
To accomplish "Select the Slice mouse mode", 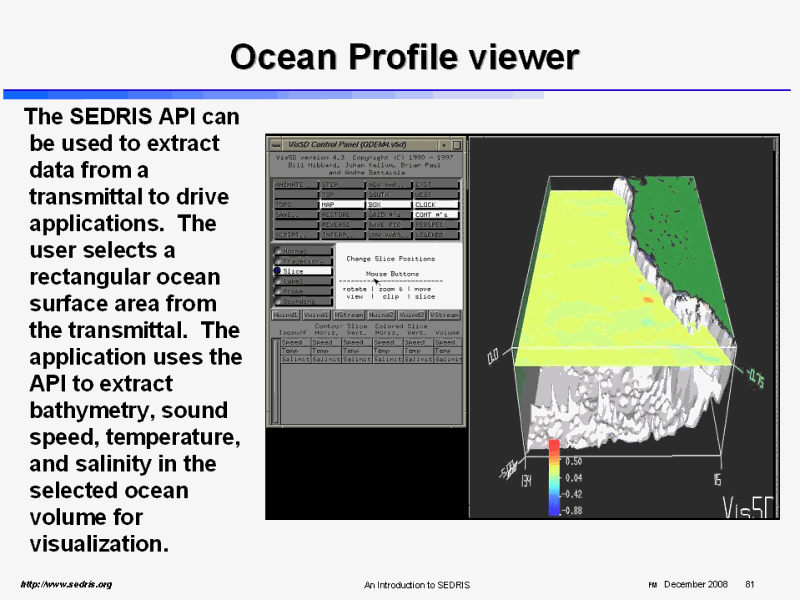I will click(x=292, y=271).
